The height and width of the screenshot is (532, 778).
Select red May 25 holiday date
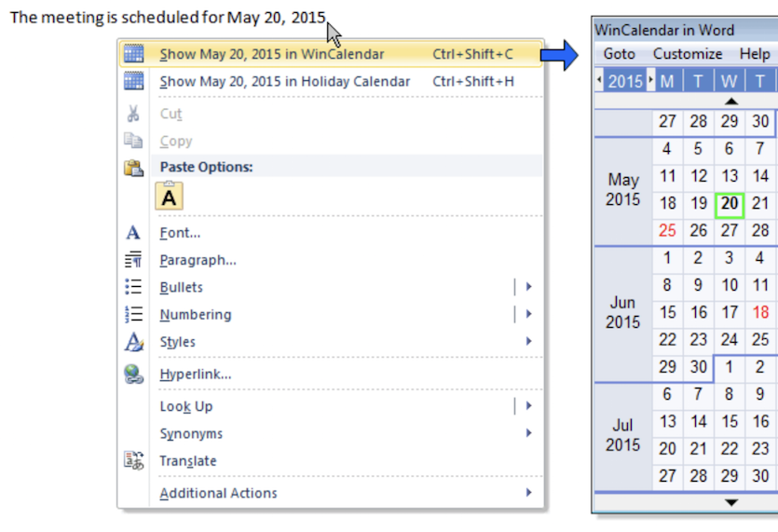tap(667, 230)
